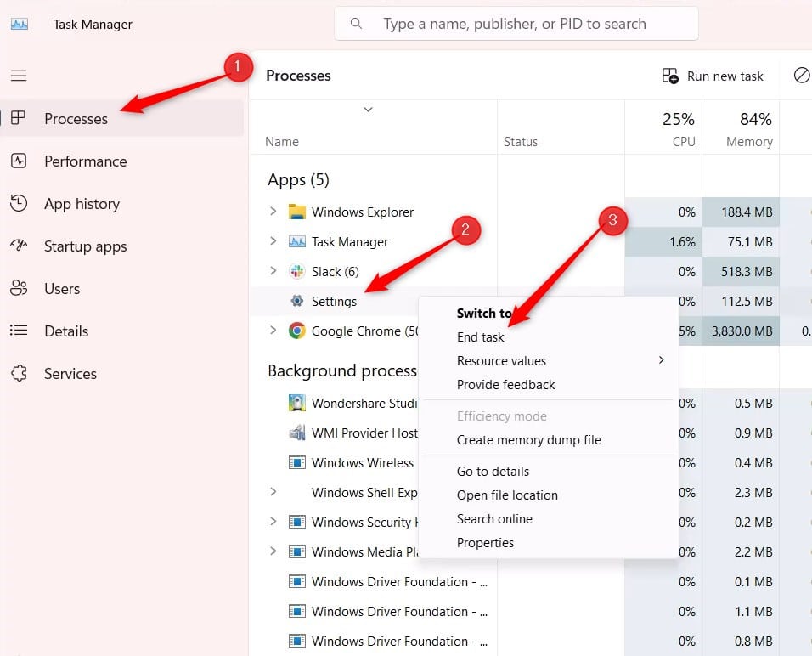Switch to the Details page
The height and width of the screenshot is (656, 812).
pyautogui.click(x=122, y=331)
